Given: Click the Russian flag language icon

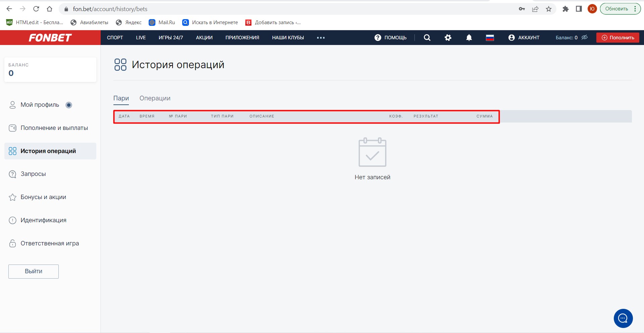Looking at the screenshot, I should [490, 38].
